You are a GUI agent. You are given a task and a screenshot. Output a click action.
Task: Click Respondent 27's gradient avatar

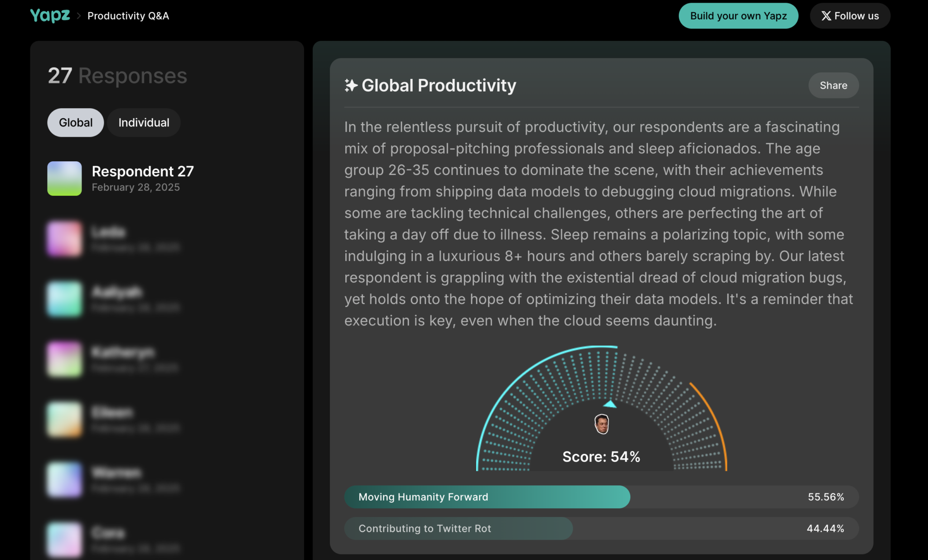coord(64,178)
